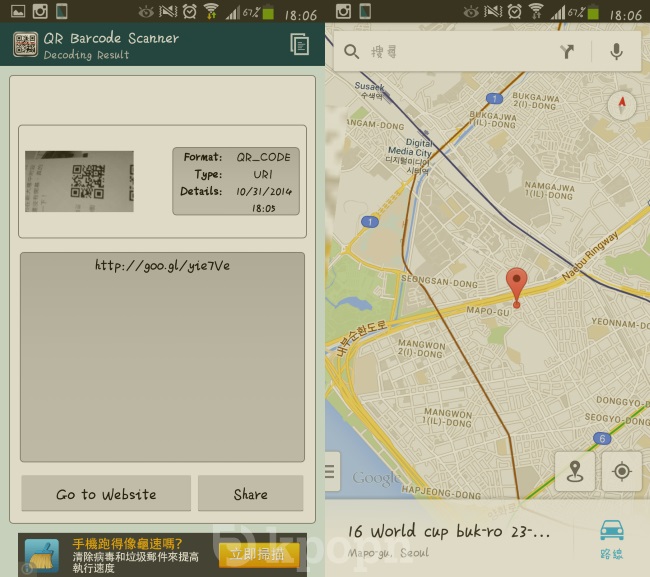Tap the compass to reset north
Viewport: 650px width, 577px height.
click(x=622, y=105)
